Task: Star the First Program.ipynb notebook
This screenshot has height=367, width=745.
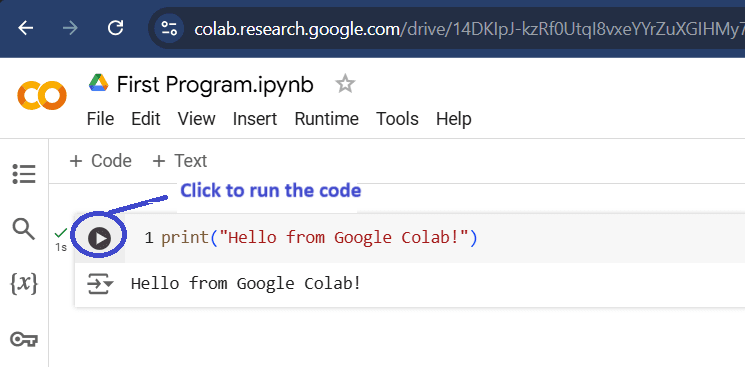Action: tap(345, 85)
